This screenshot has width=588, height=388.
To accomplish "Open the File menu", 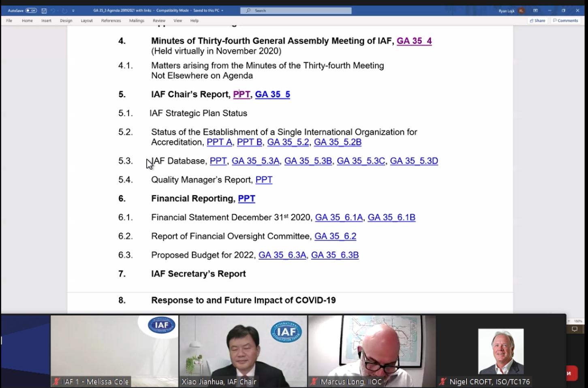I will point(9,21).
